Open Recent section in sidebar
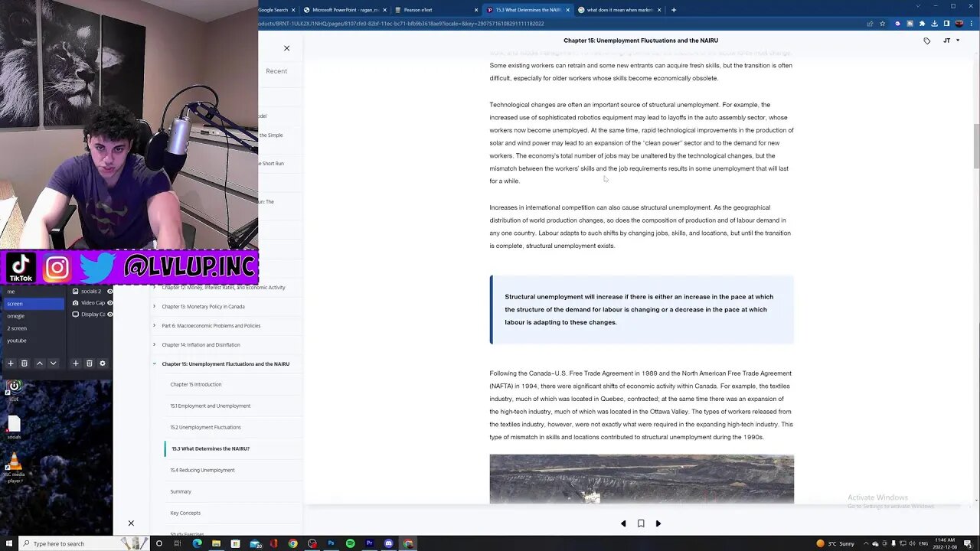This screenshot has height=551, width=980. tap(276, 71)
